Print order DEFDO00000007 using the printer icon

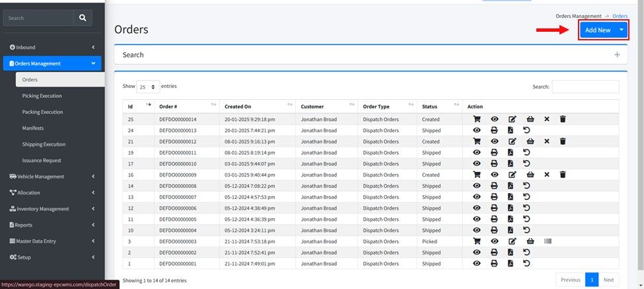(494, 197)
